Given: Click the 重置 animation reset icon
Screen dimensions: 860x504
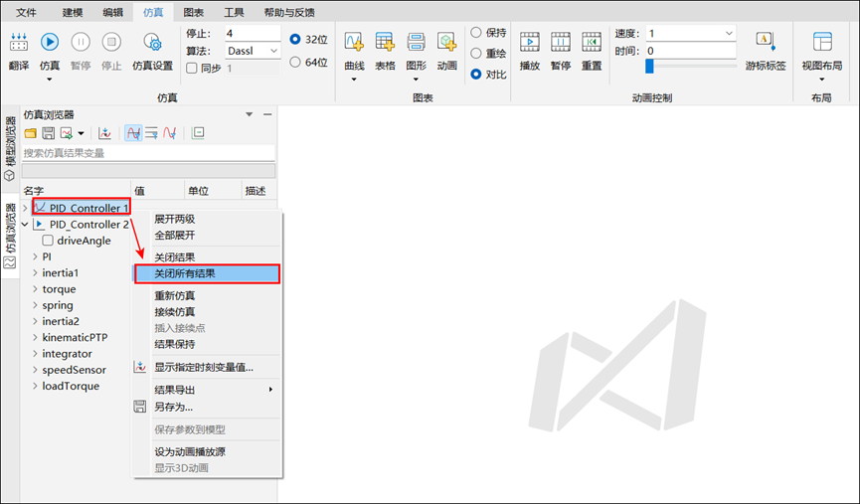Looking at the screenshot, I should [x=592, y=42].
